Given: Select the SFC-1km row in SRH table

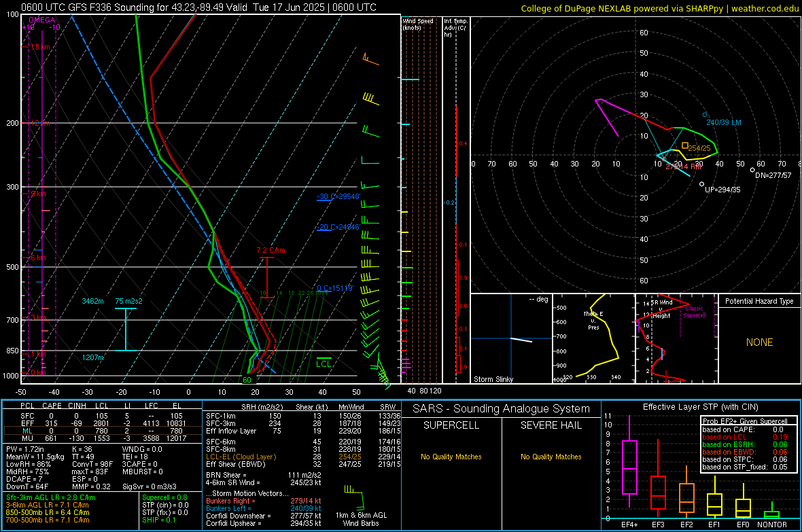Looking at the screenshot, I should point(303,416).
